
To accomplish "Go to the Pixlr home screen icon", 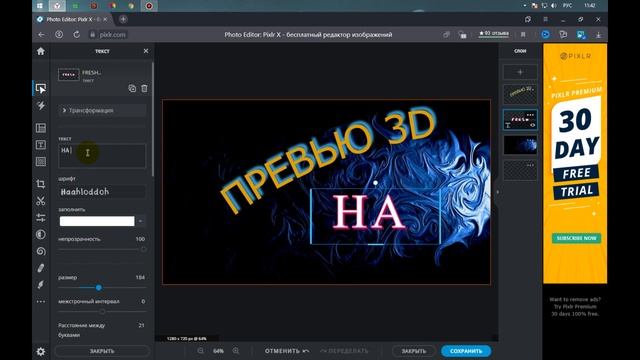I will click(x=40, y=51).
